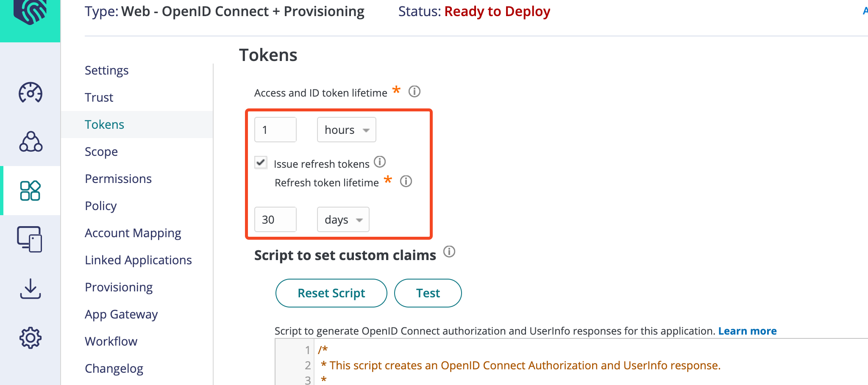Screen dimensions: 868x385
Task: Uncheck the Issue refresh tokens checkbox
Action: point(261,163)
